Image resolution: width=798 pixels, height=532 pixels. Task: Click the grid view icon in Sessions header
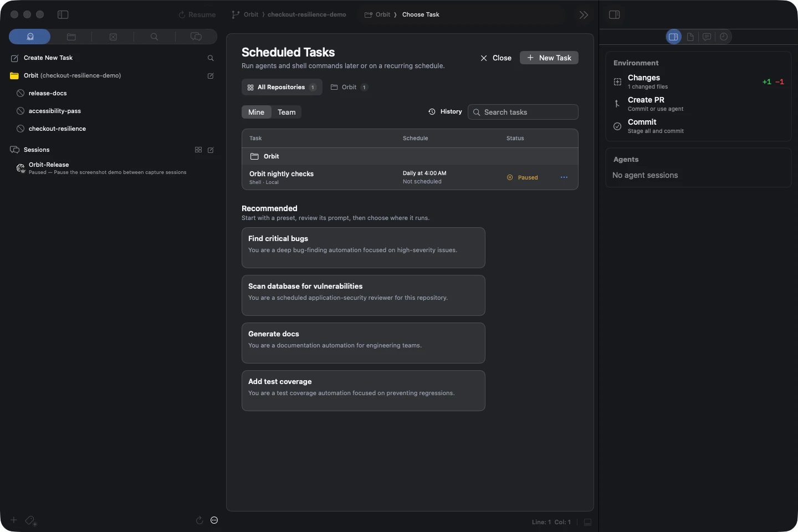pos(198,150)
